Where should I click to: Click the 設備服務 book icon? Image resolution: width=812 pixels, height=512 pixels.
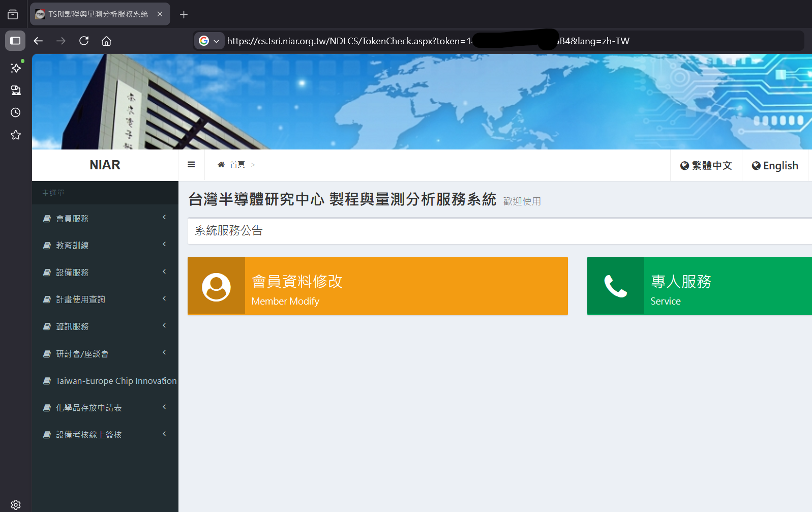coord(47,273)
